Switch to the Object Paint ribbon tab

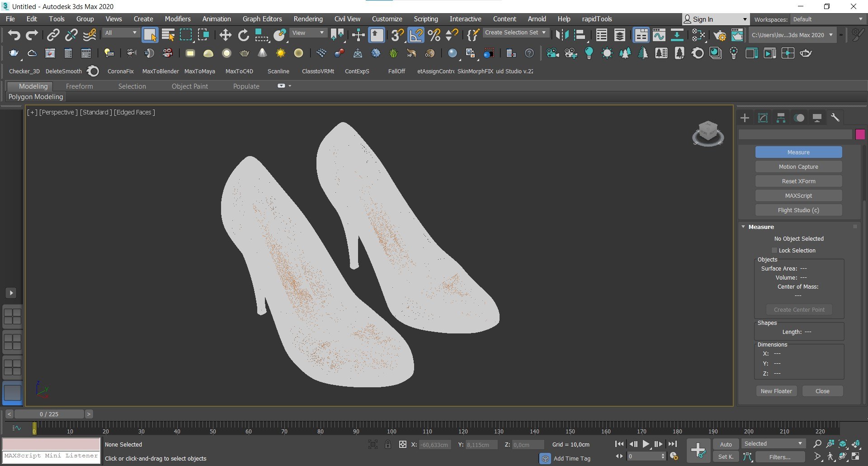(190, 86)
